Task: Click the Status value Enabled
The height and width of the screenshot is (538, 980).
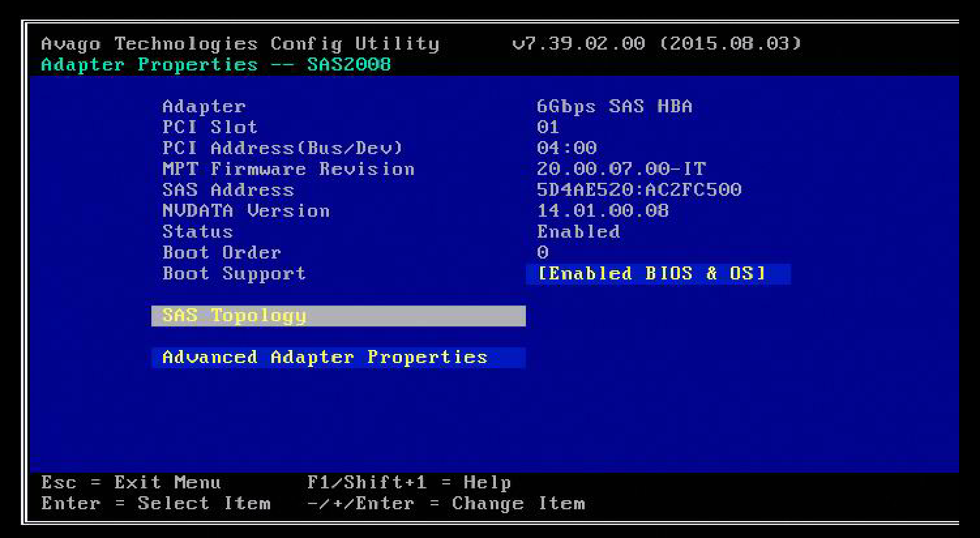Action: (578, 232)
